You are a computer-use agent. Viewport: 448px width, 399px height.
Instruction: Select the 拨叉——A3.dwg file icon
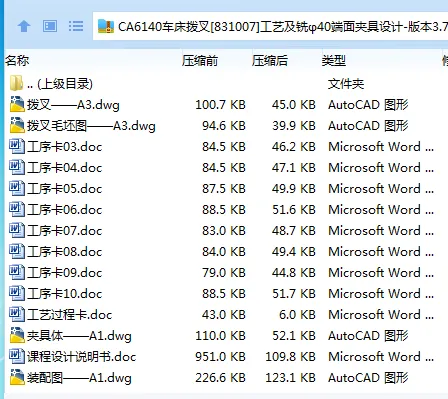click(x=17, y=104)
